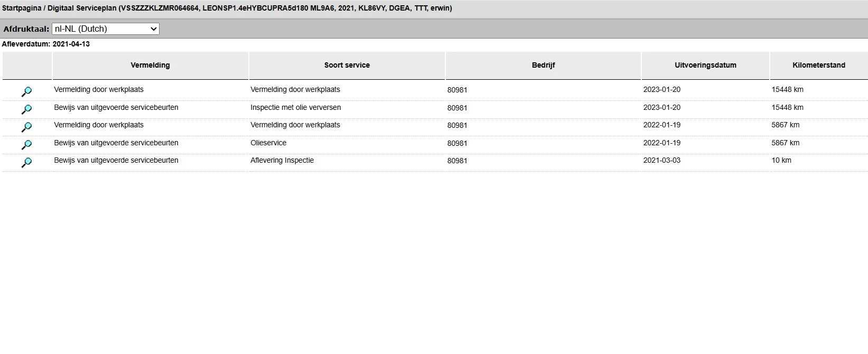Open the Olieservice record magnifier icon
This screenshot has width=868, height=354.
26,145
